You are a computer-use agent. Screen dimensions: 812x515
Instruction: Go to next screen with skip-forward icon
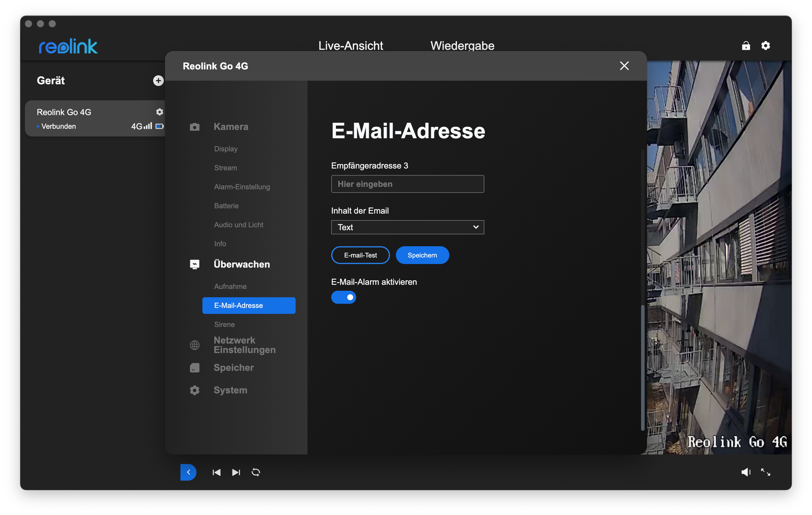[236, 472]
